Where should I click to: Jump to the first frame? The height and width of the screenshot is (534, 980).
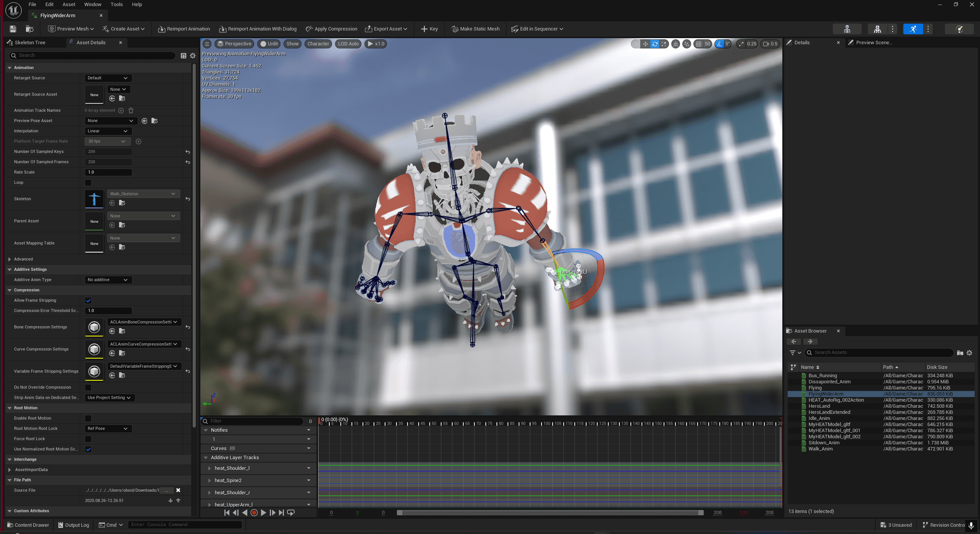point(227,513)
